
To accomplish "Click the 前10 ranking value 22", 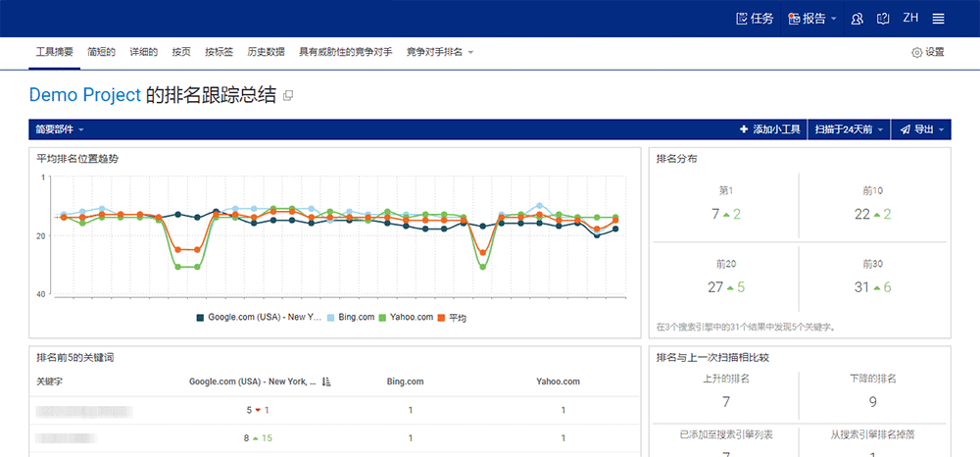I will click(862, 215).
